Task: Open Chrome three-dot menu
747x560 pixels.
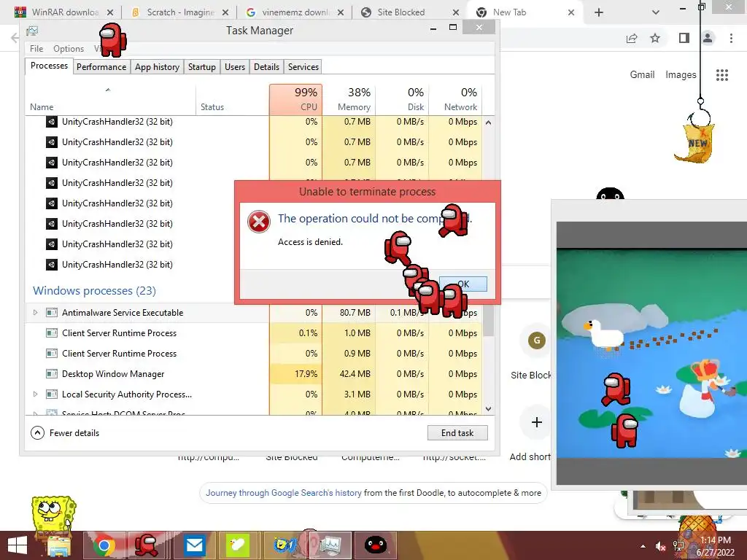Action: [731, 38]
